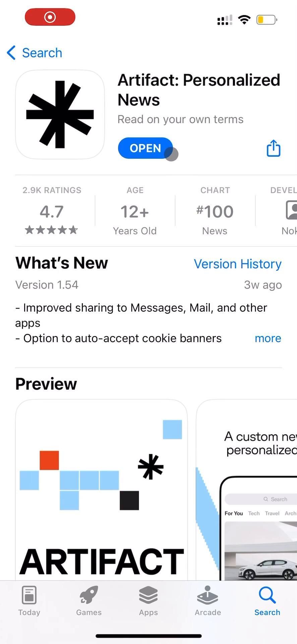Tap the red screen recording indicator

[x=50, y=17]
